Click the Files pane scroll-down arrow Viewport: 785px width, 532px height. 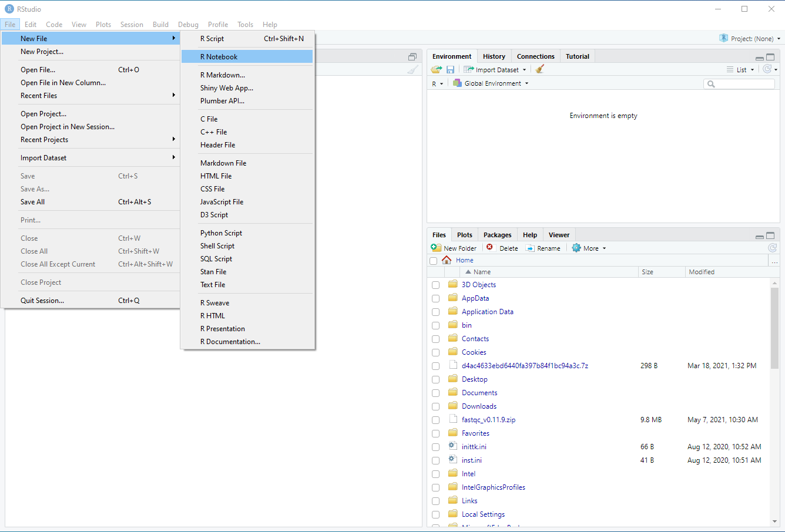click(x=774, y=521)
